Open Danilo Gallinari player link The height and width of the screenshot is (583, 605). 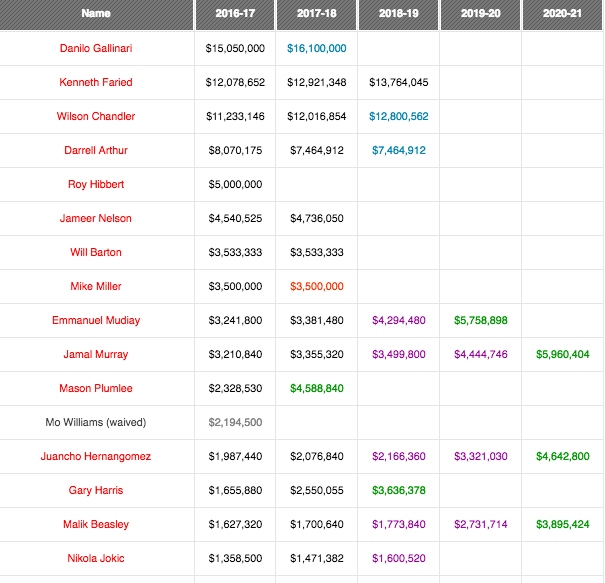point(96,48)
